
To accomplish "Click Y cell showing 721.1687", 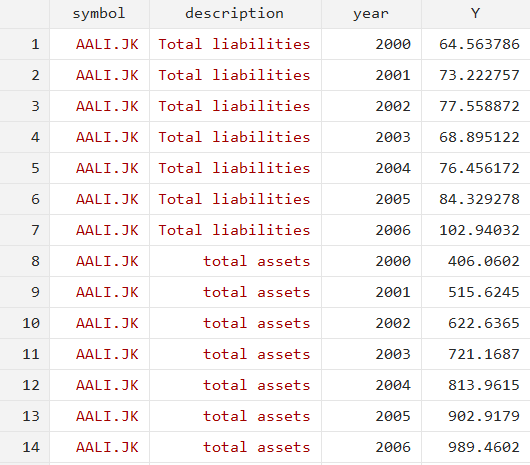I will coord(476,354).
